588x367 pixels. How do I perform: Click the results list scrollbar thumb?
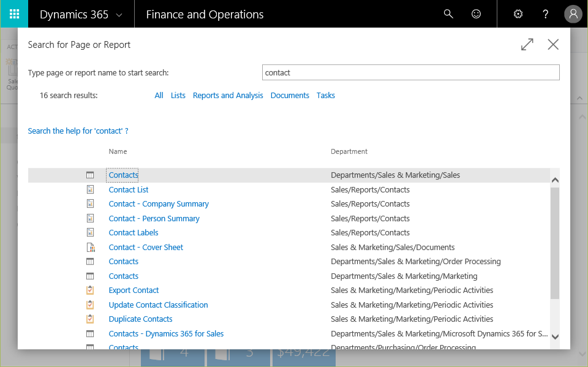point(555,243)
